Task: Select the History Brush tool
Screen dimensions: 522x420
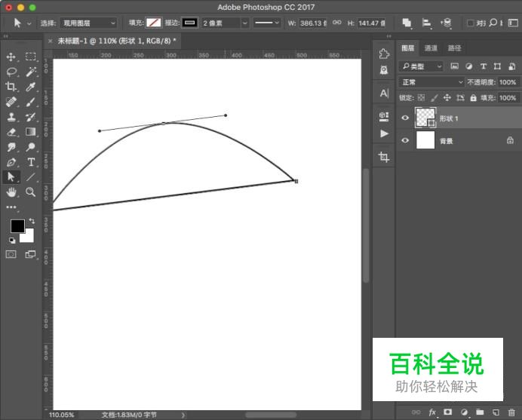Action: pyautogui.click(x=31, y=117)
